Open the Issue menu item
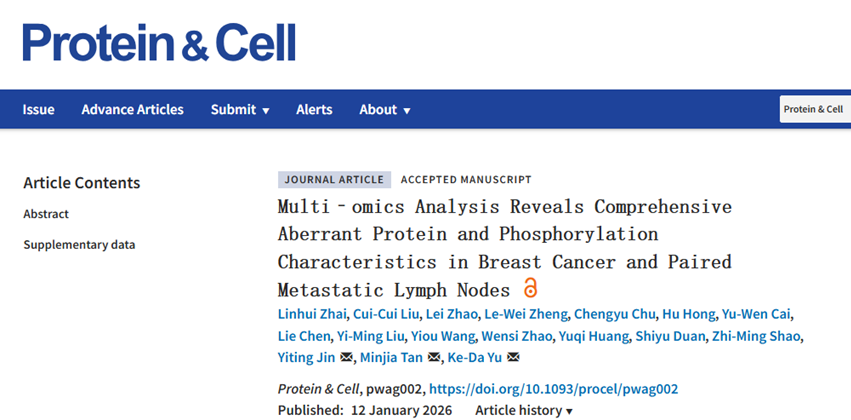 coord(39,110)
